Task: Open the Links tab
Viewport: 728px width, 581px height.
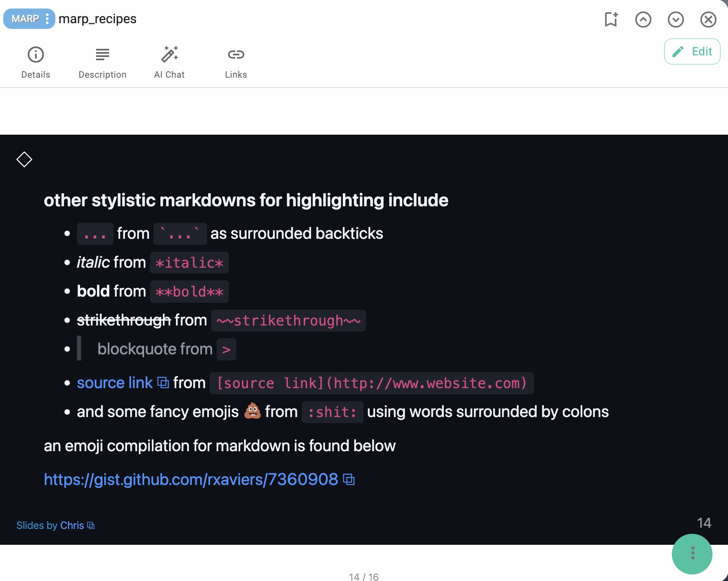Action: [x=236, y=63]
